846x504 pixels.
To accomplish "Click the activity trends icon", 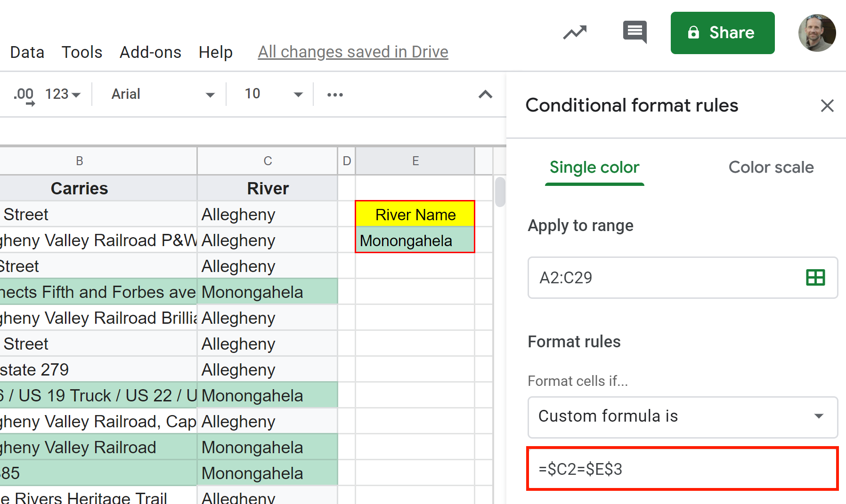I will coord(575,32).
